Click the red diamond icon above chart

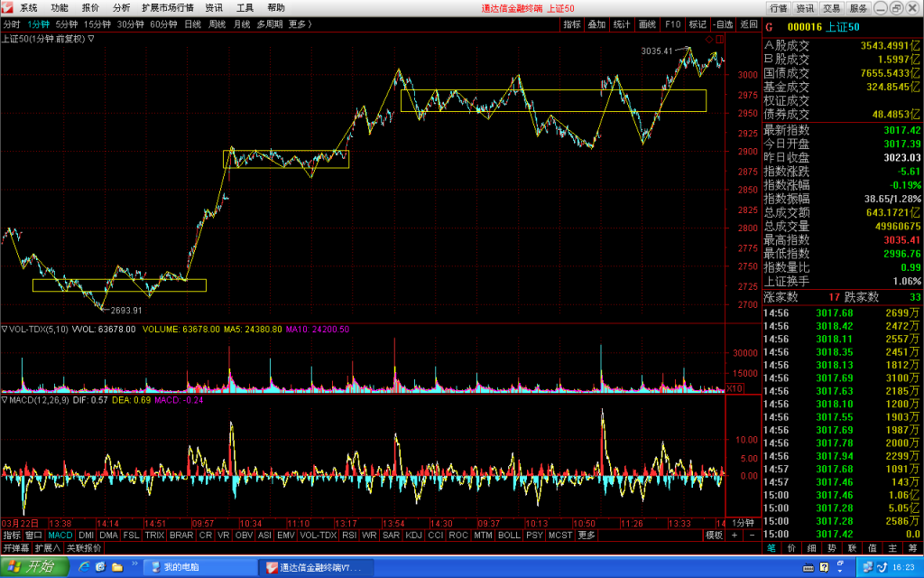tap(709, 39)
